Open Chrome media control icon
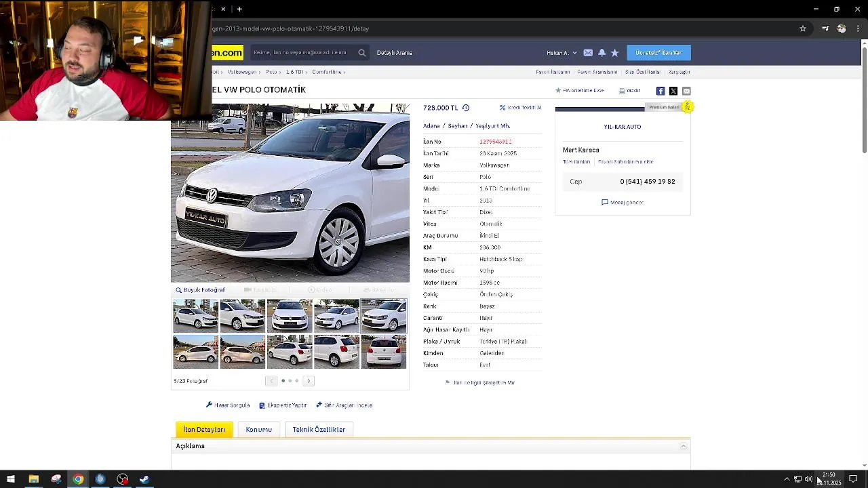 click(825, 28)
